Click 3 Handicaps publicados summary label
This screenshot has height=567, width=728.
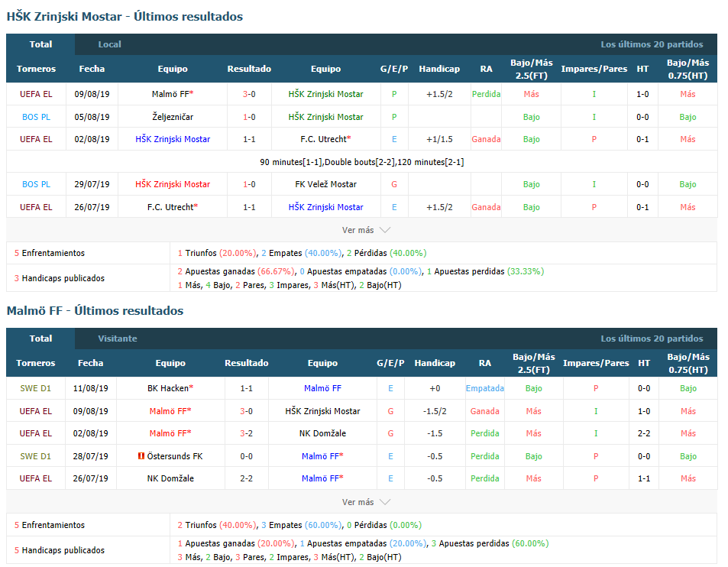pos(60,278)
